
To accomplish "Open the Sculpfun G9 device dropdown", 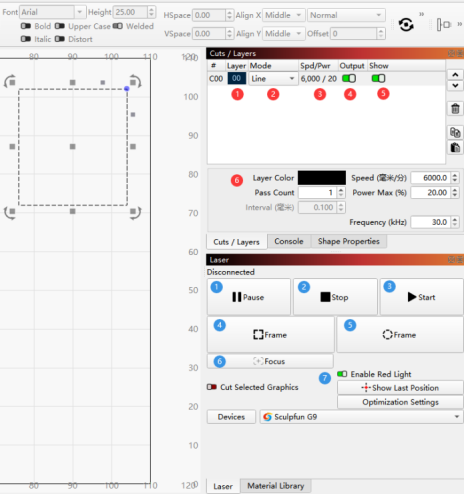I will pos(361,417).
